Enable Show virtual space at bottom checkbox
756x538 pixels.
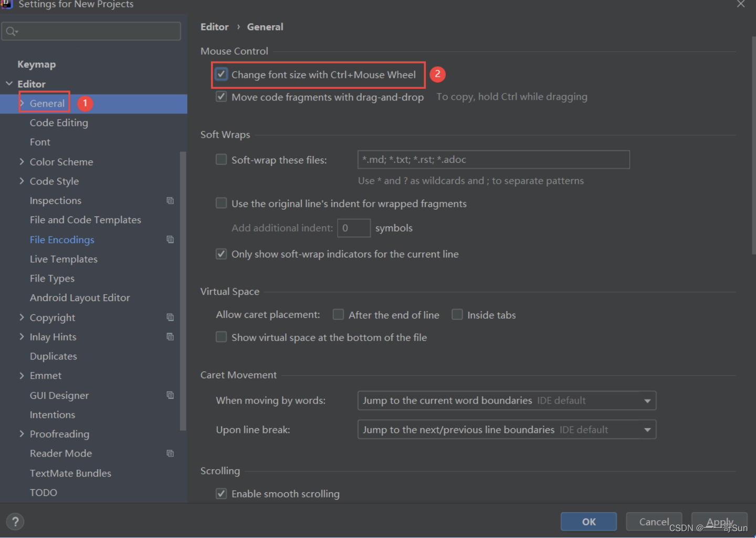[x=222, y=337]
